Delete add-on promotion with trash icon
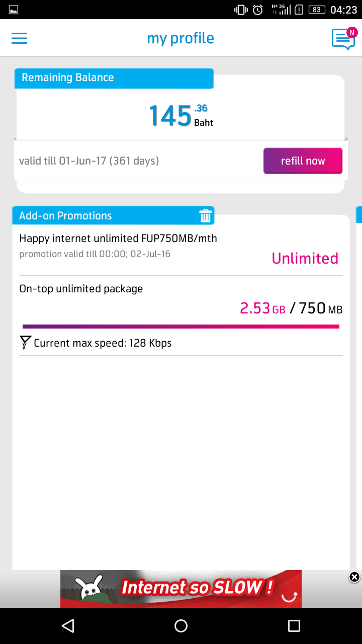This screenshot has width=362, height=644. (206, 216)
